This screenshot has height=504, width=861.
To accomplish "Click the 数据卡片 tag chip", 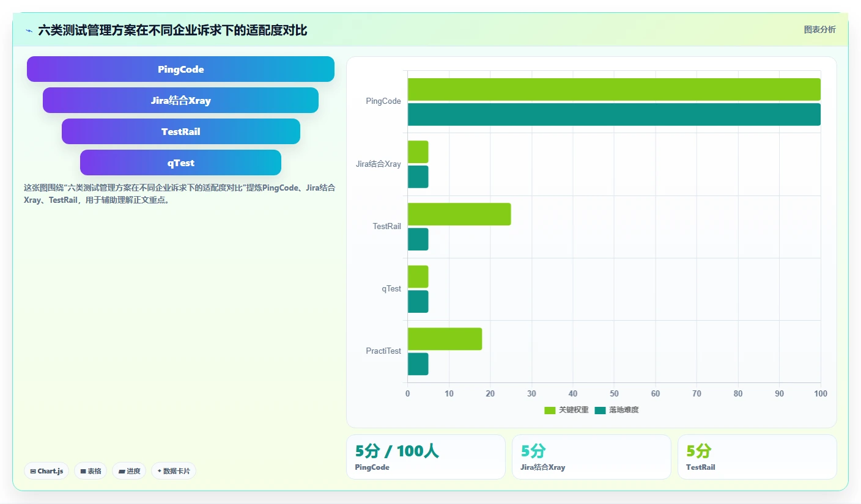I will (174, 471).
